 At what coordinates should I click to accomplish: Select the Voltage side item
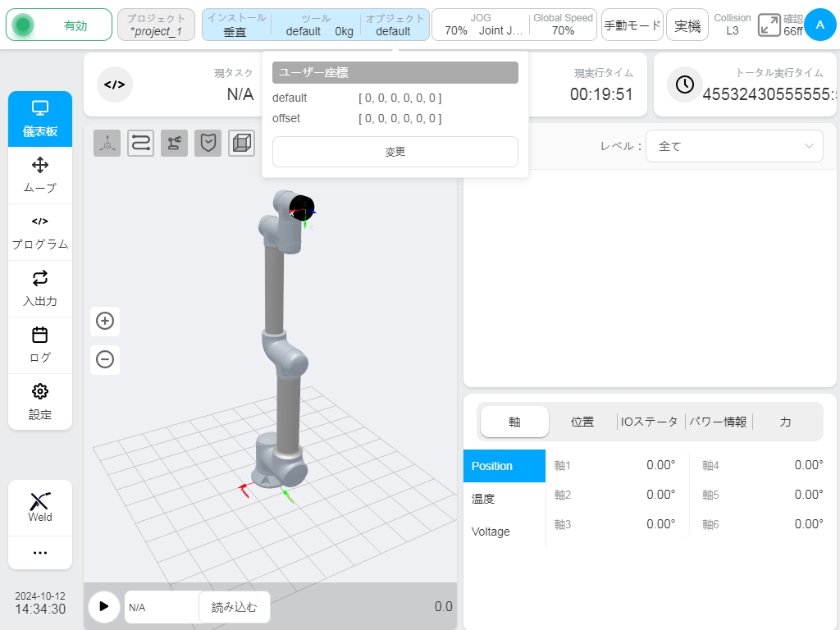pyautogui.click(x=504, y=532)
